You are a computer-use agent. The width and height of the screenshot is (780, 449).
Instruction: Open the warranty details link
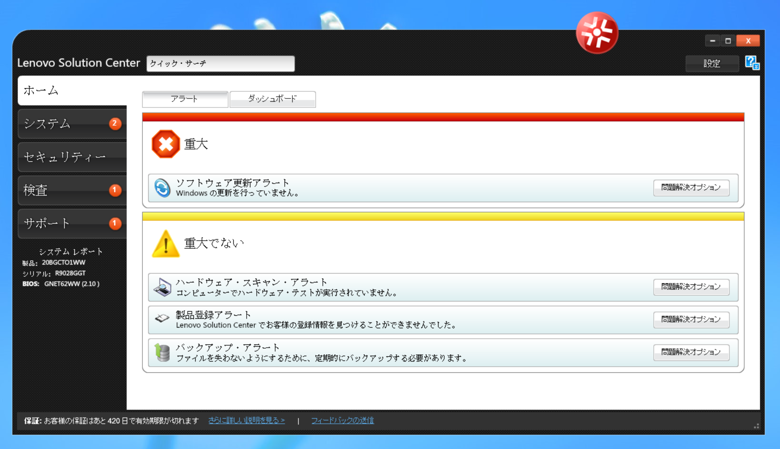click(246, 421)
